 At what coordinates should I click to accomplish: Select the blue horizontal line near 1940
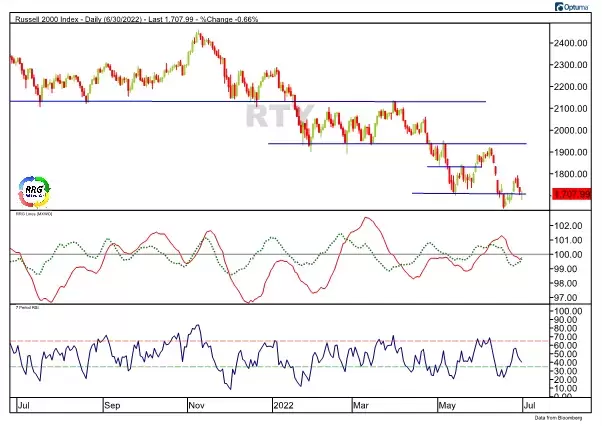(400, 144)
